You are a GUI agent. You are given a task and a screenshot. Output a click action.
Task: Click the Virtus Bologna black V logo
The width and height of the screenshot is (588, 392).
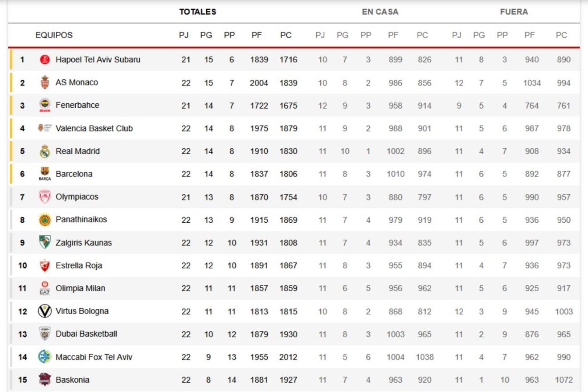click(45, 311)
